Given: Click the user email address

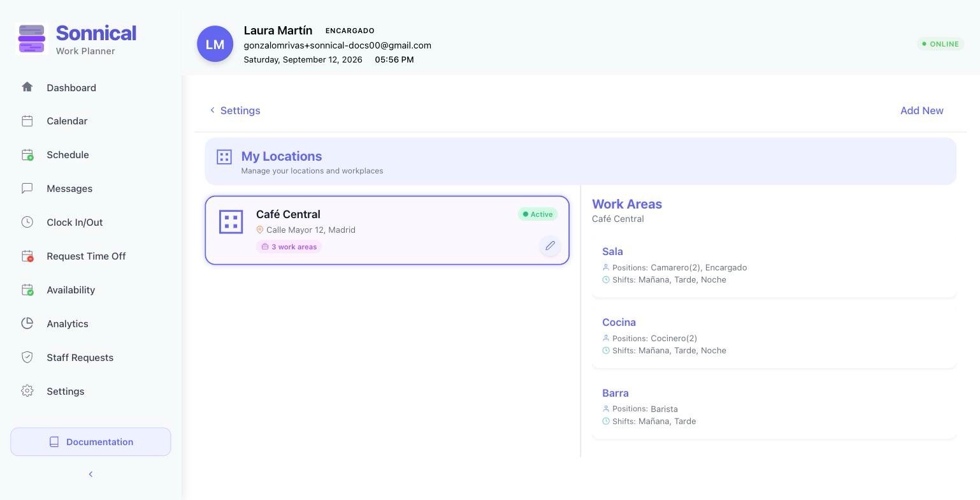Looking at the screenshot, I should coord(337,45).
